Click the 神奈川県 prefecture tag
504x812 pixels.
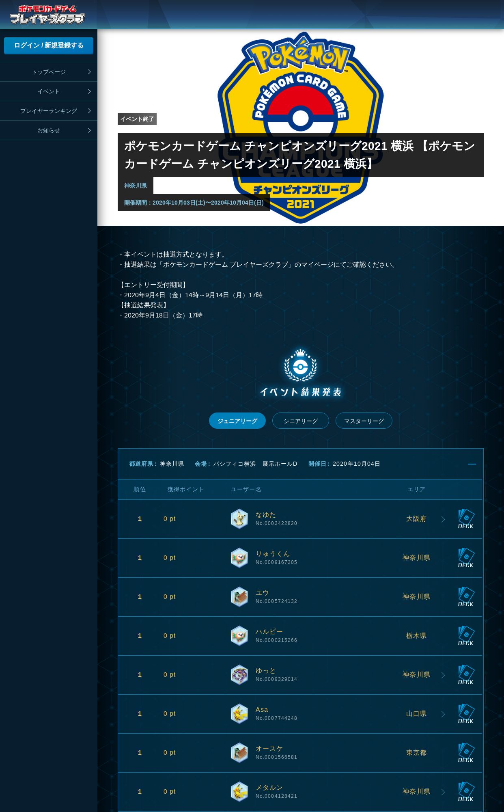pyautogui.click(x=136, y=186)
